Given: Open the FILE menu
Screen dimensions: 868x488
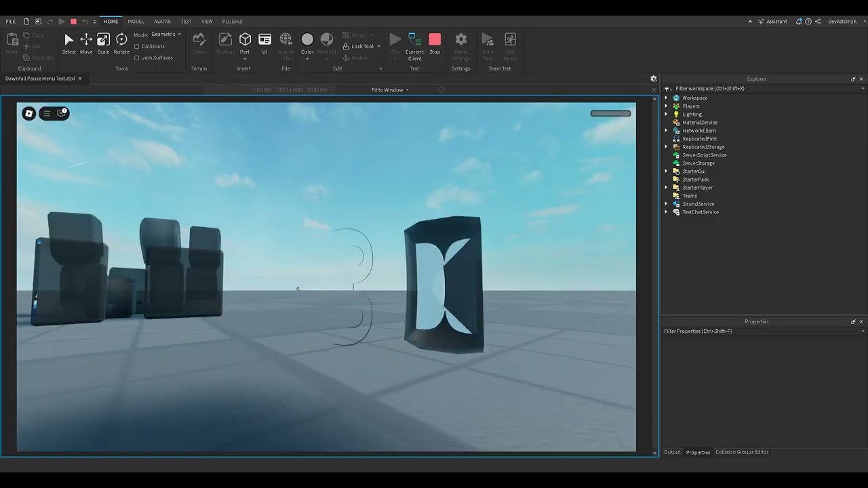Looking at the screenshot, I should click(11, 22).
